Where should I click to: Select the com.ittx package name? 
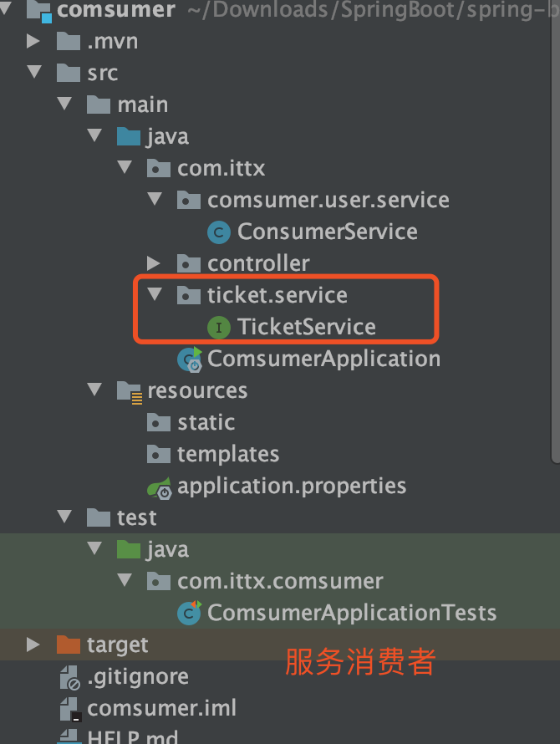[x=221, y=168]
